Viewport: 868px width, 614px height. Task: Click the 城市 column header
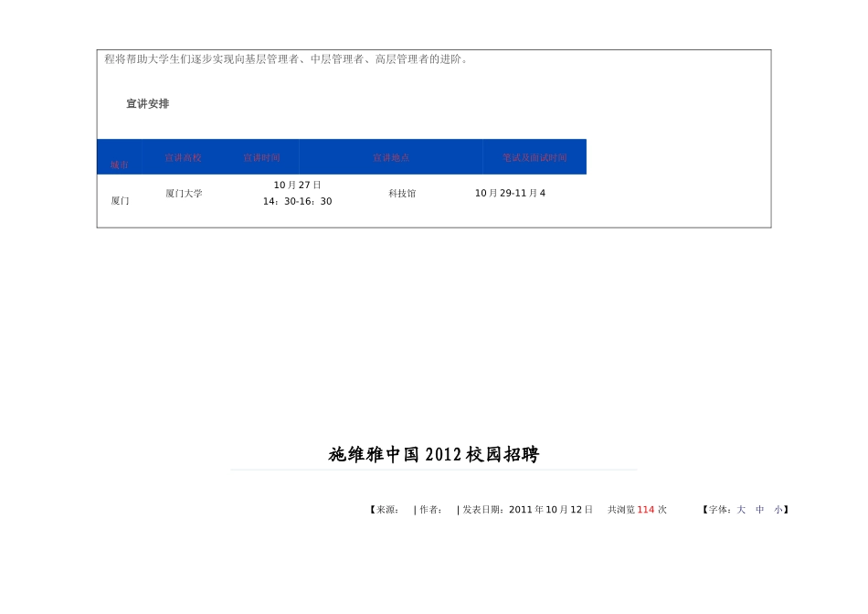coord(119,164)
